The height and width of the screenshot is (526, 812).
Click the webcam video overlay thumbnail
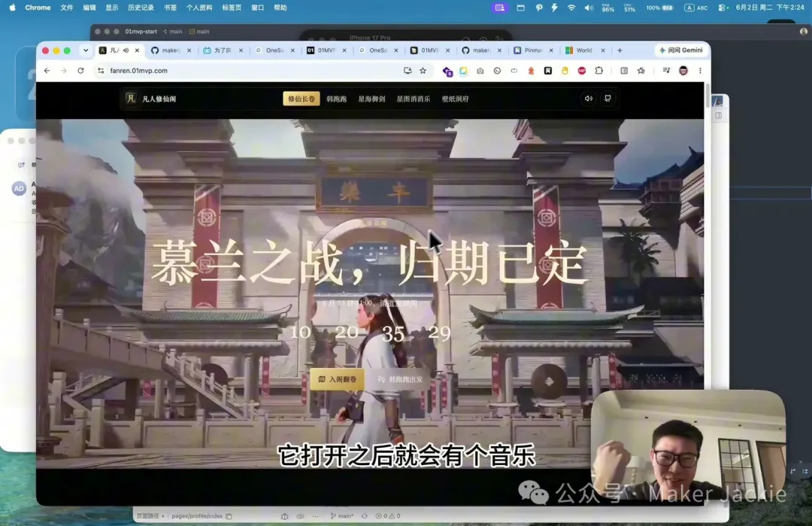[x=688, y=445]
